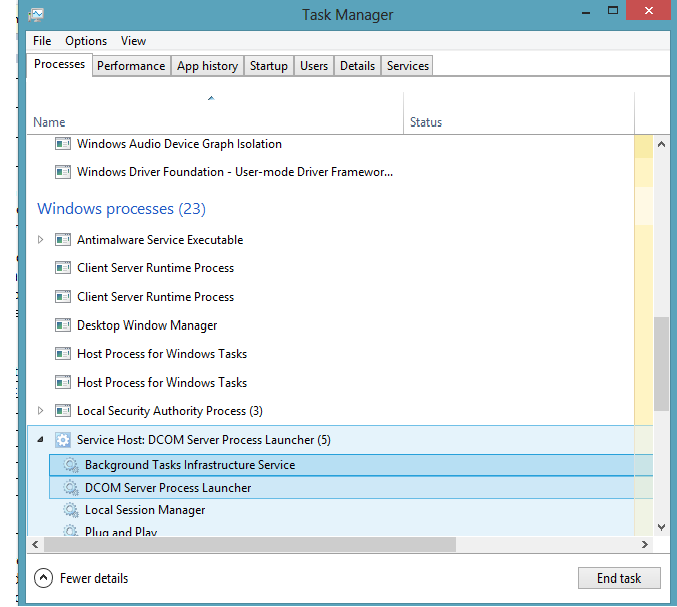Minimize the Task Manager window
Screen dimensions: 677x607
[x=586, y=12]
